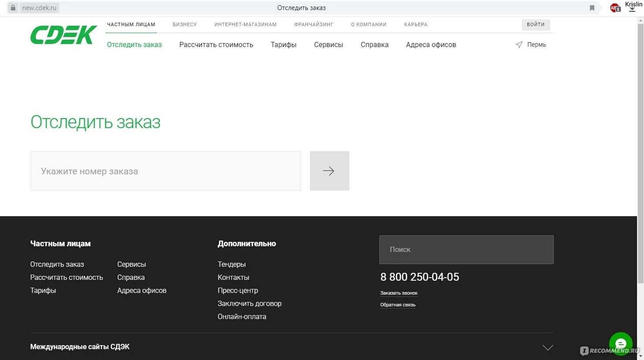This screenshot has height=360, width=644.
Task: Open Онлайн-оплата footer link
Action: [x=242, y=316]
